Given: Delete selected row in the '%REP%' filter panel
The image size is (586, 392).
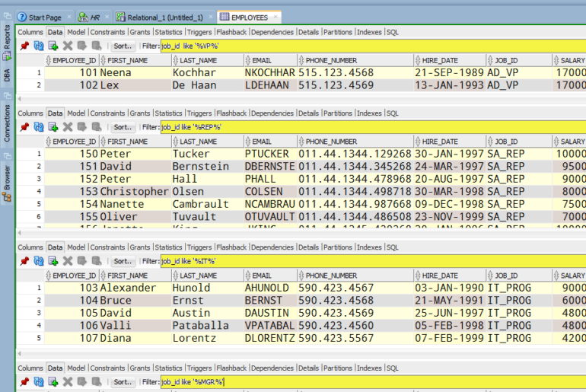Looking at the screenshot, I should pyautogui.click(x=68, y=127).
